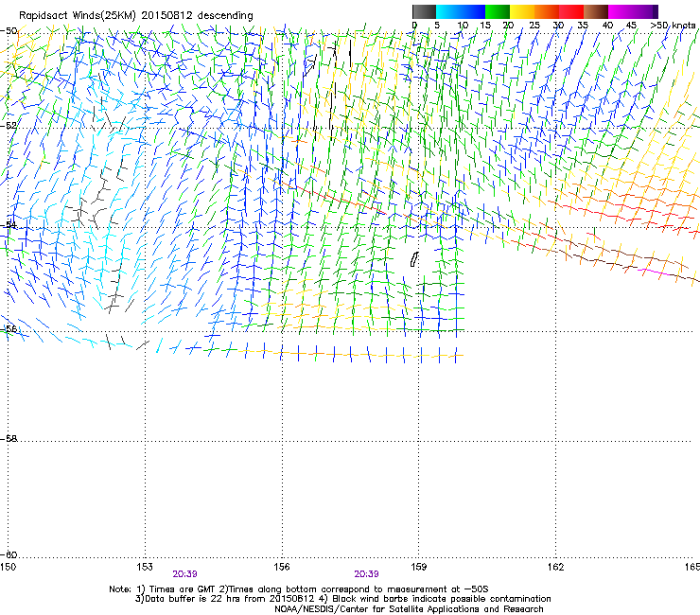Click the note line starting 'Note: 1) Times are GMT'

298,589
